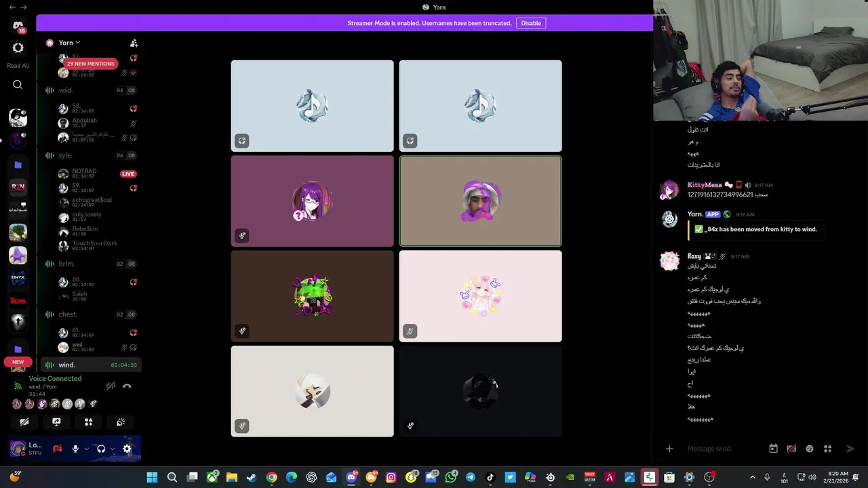868x488 pixels.
Task: Open the KittyMesa username in chat
Action: click(705, 185)
